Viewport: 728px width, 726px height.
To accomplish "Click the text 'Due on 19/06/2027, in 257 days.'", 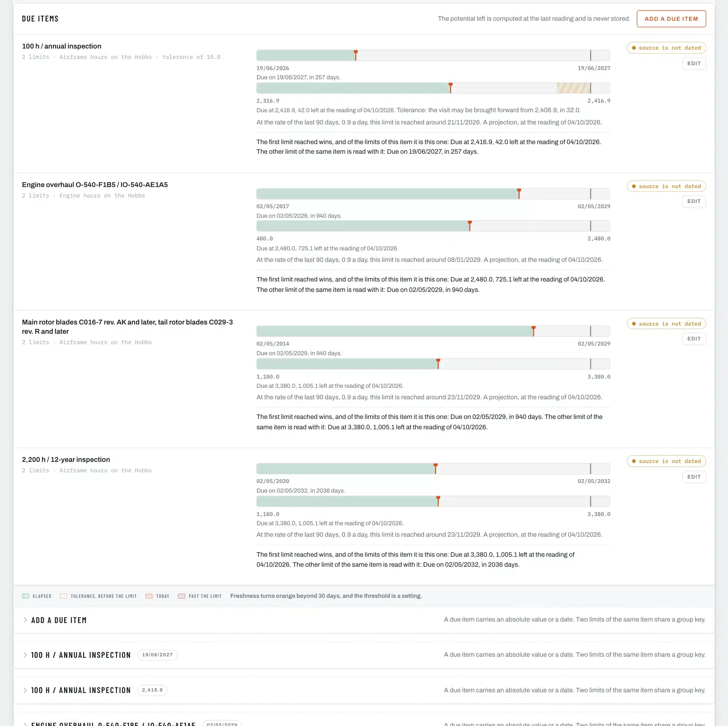I will click(x=298, y=77).
